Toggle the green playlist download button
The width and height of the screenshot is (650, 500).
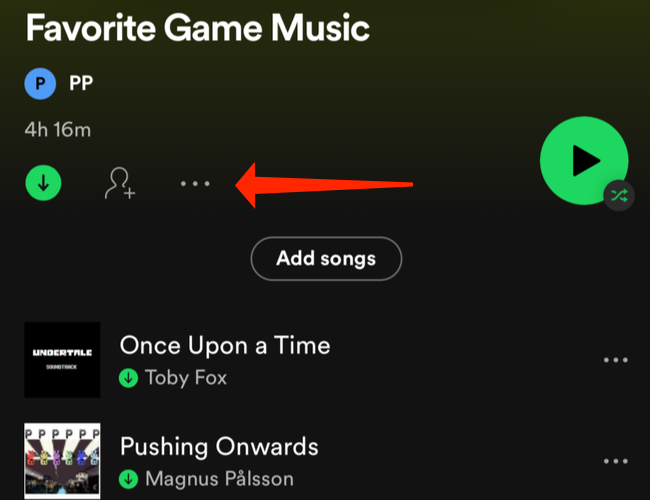[44, 183]
